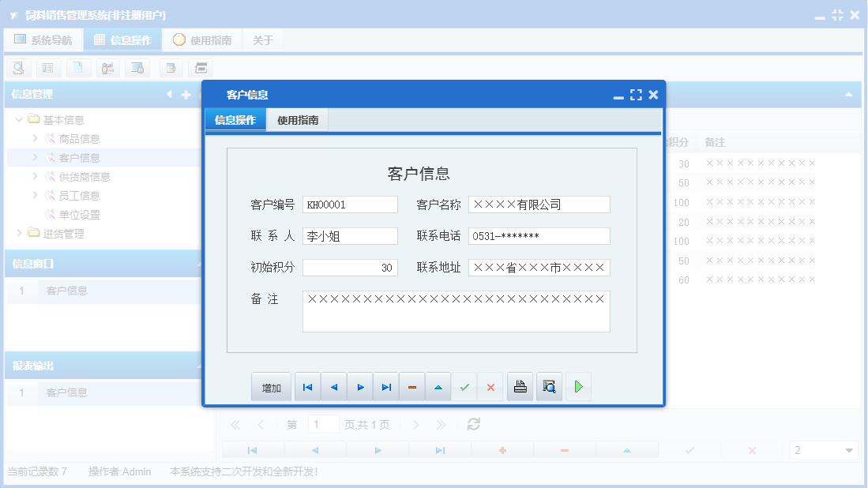Open the employee setup icon on the toolbar
Screen dimensions: 868x488
pyautogui.click(x=107, y=68)
